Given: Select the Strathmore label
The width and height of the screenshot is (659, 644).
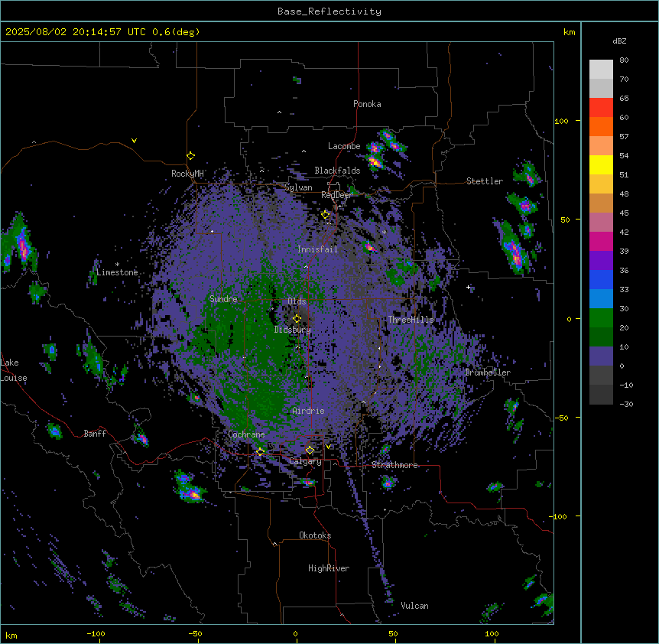Looking at the screenshot, I should [394, 465].
